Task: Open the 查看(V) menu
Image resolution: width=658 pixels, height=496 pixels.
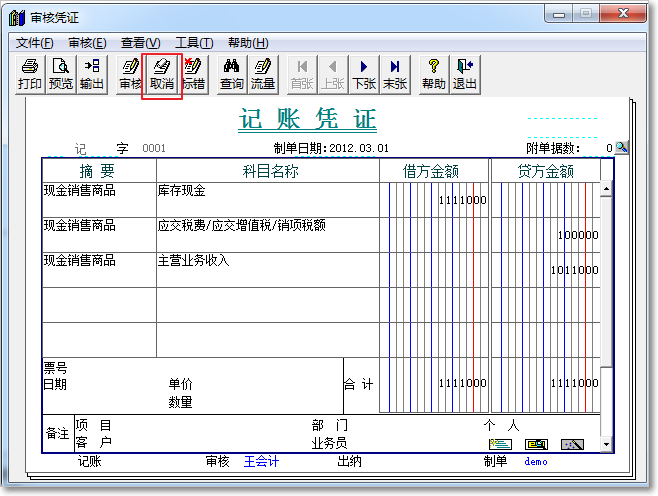Action: [x=141, y=43]
